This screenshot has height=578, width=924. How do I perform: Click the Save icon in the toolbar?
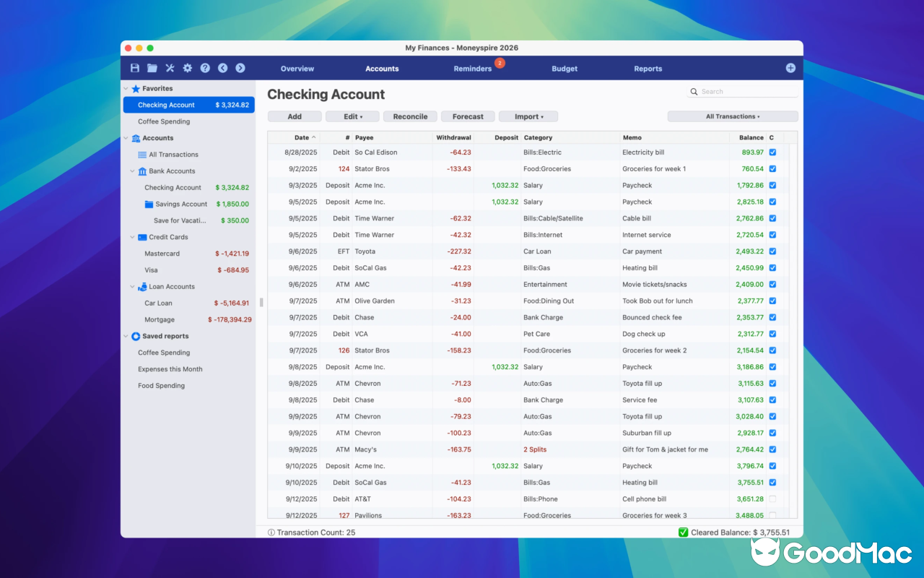pyautogui.click(x=134, y=67)
